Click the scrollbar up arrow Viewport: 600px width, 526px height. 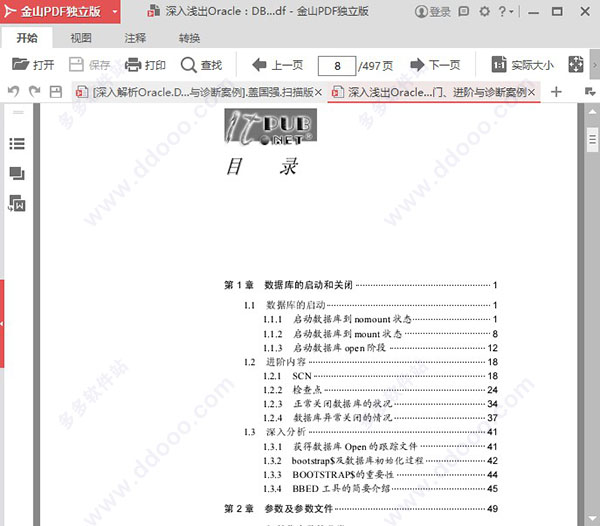click(x=592, y=112)
